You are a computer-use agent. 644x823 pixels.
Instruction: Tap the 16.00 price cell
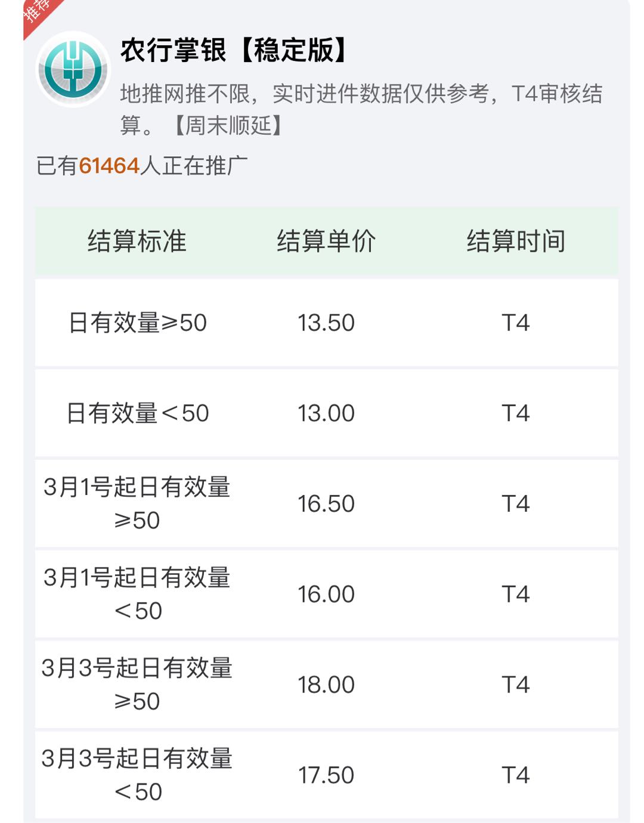pos(326,595)
